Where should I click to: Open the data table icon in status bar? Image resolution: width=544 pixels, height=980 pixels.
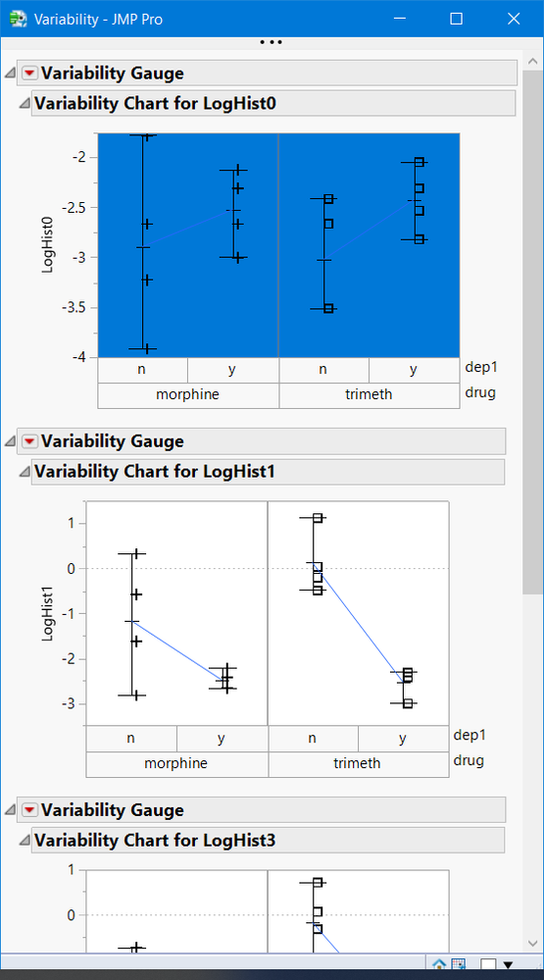point(459,965)
